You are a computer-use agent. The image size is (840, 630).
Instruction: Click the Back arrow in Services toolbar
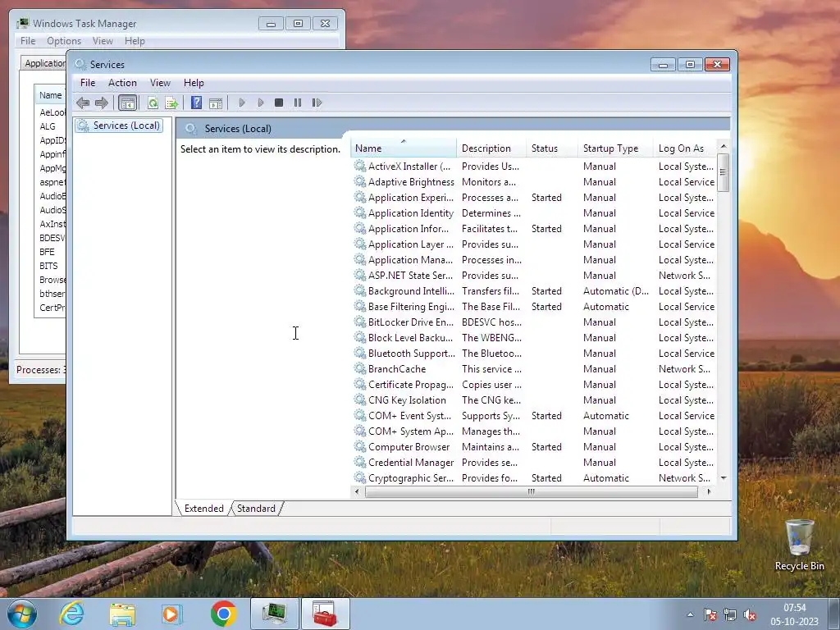tap(83, 103)
